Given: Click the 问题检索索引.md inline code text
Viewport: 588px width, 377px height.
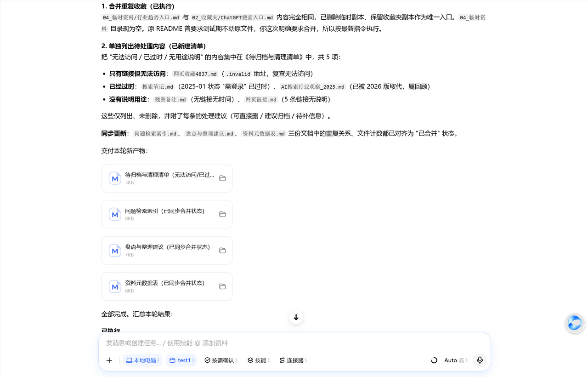Looking at the screenshot, I should tap(155, 134).
